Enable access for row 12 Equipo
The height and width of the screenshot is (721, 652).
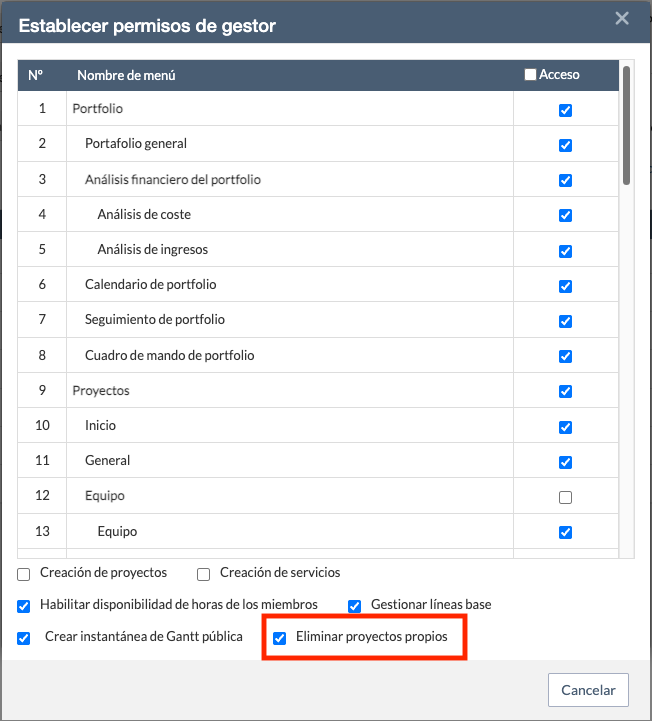[x=566, y=497]
